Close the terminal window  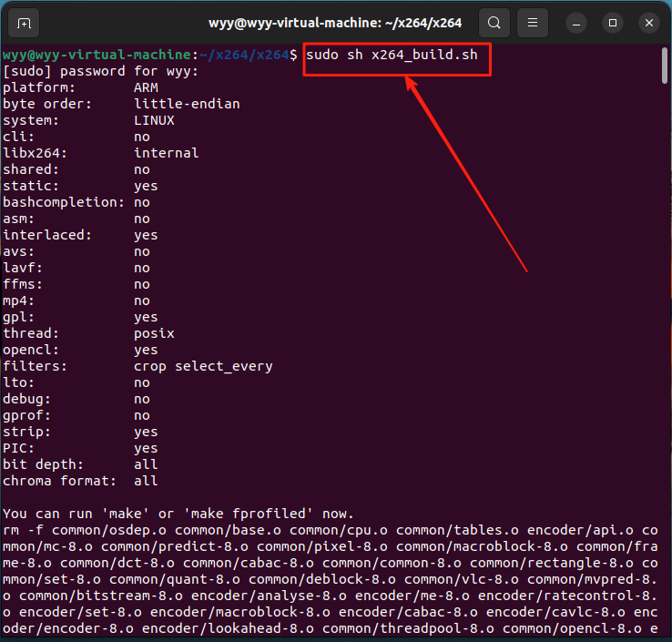(649, 23)
